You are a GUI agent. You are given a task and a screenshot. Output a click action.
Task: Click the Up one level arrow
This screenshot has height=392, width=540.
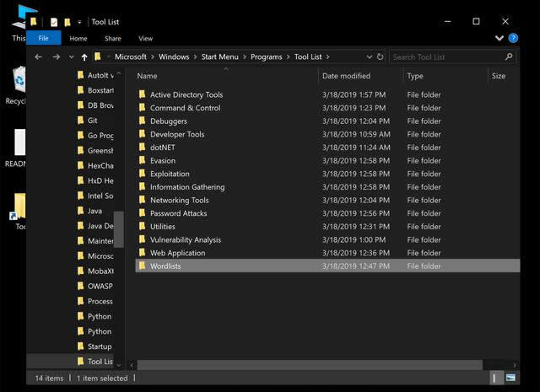pos(84,56)
